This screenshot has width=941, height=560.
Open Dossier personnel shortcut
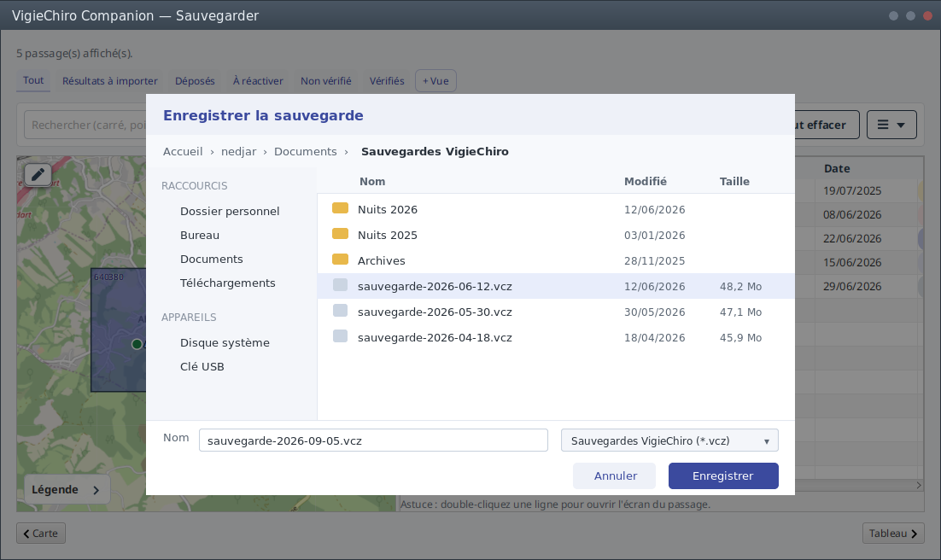(230, 211)
